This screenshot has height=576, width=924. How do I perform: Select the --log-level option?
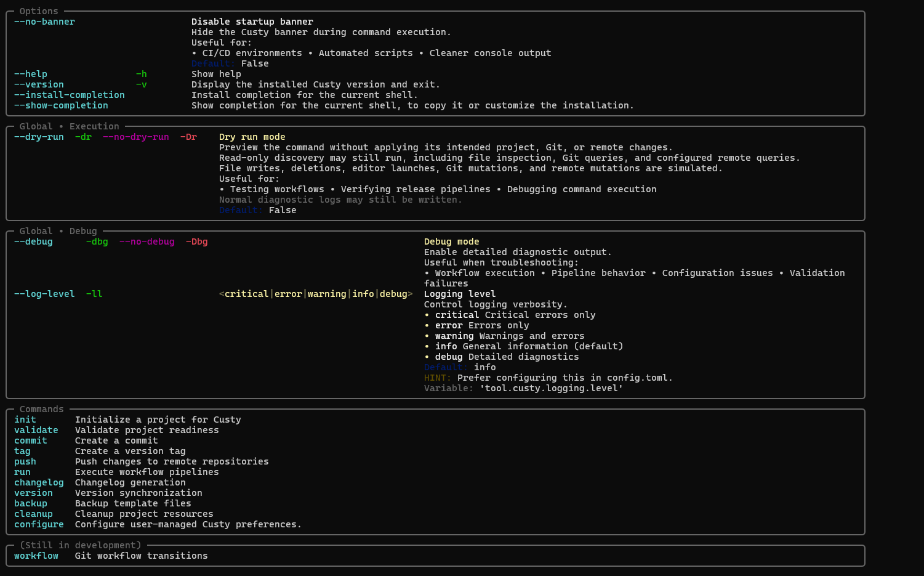coord(44,294)
